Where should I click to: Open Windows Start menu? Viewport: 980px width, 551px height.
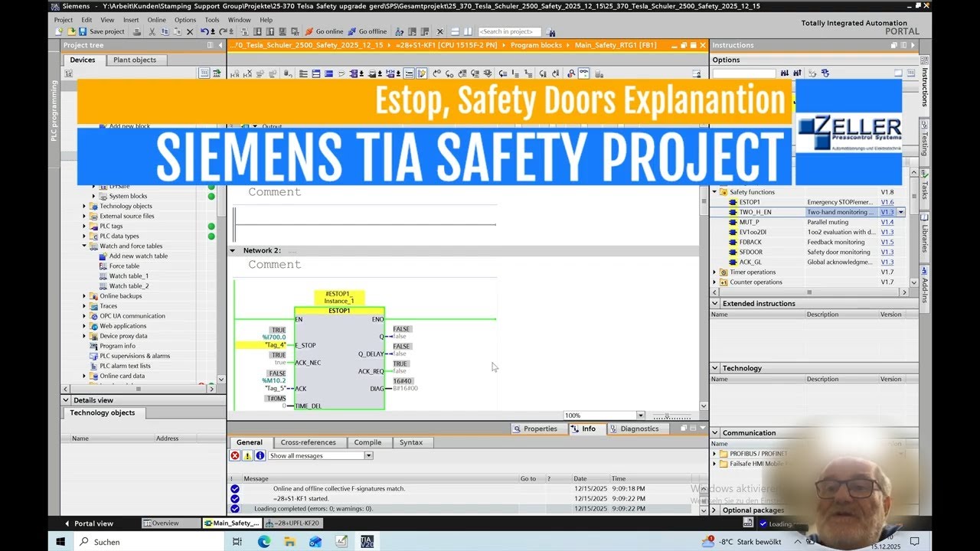tap(60, 541)
